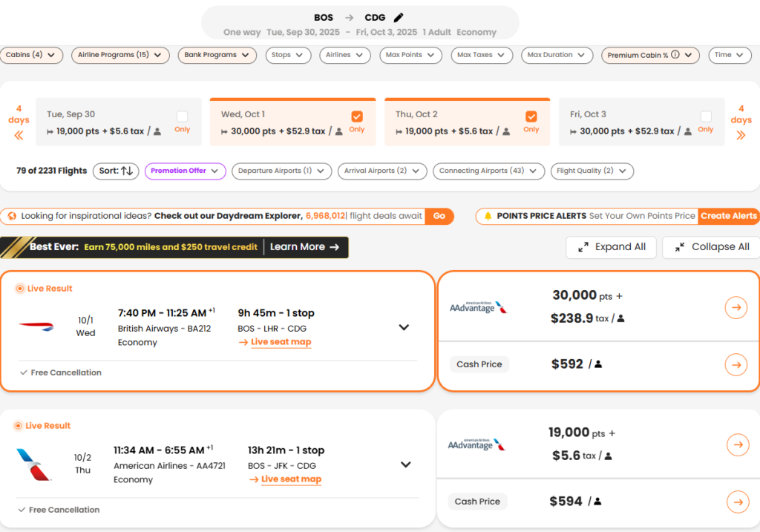This screenshot has width=760, height=532.
Task: Open the $594 cash price arrow
Action: click(x=738, y=502)
